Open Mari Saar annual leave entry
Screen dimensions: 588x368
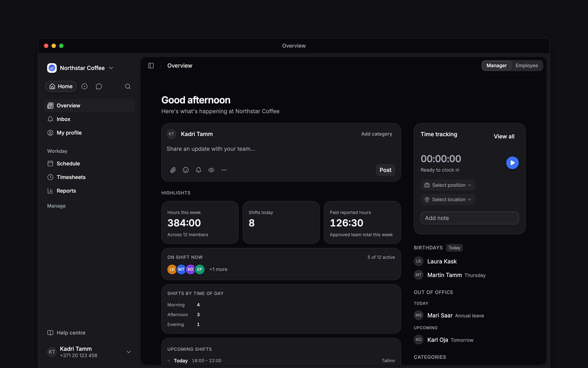coord(449,315)
